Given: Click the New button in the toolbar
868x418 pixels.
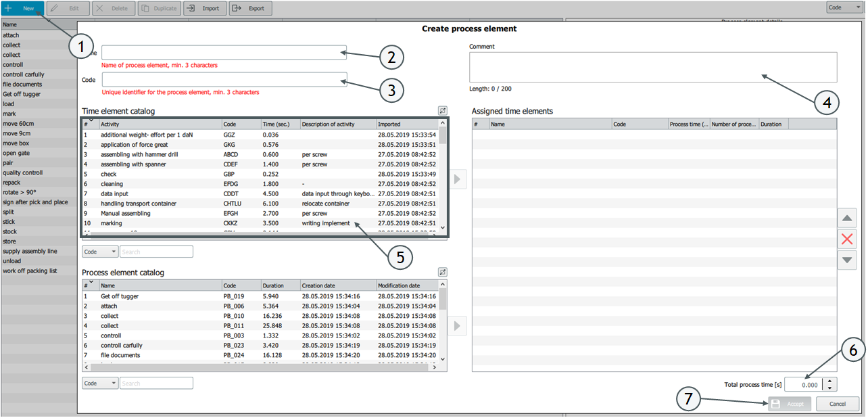Looking at the screenshot, I should pyautogui.click(x=23, y=8).
